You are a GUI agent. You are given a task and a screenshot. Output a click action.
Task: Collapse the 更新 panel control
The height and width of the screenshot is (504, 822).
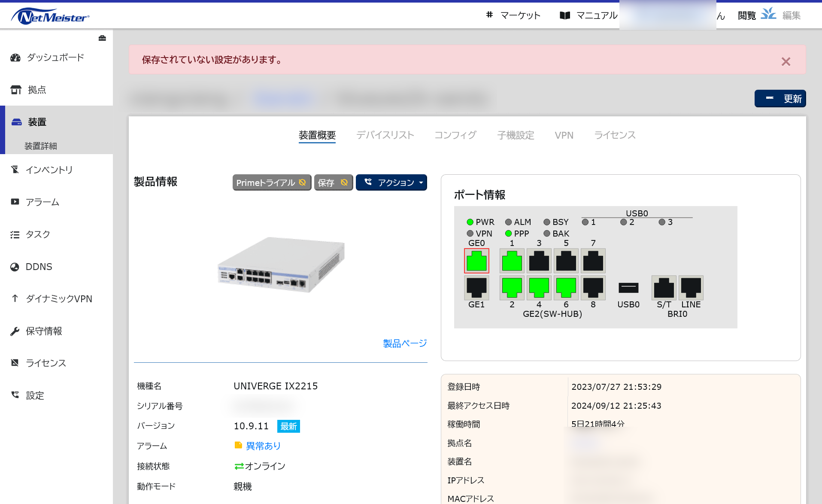pos(770,98)
